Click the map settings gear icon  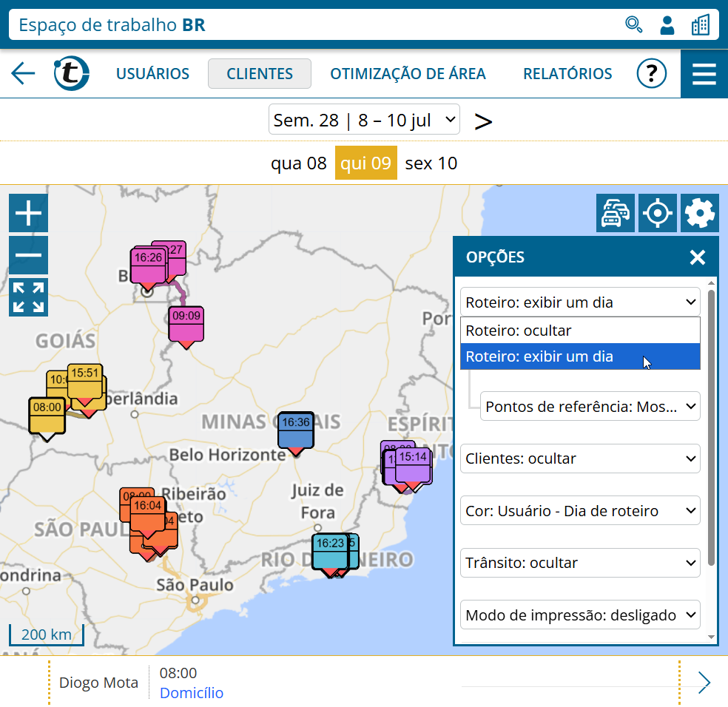[700, 213]
